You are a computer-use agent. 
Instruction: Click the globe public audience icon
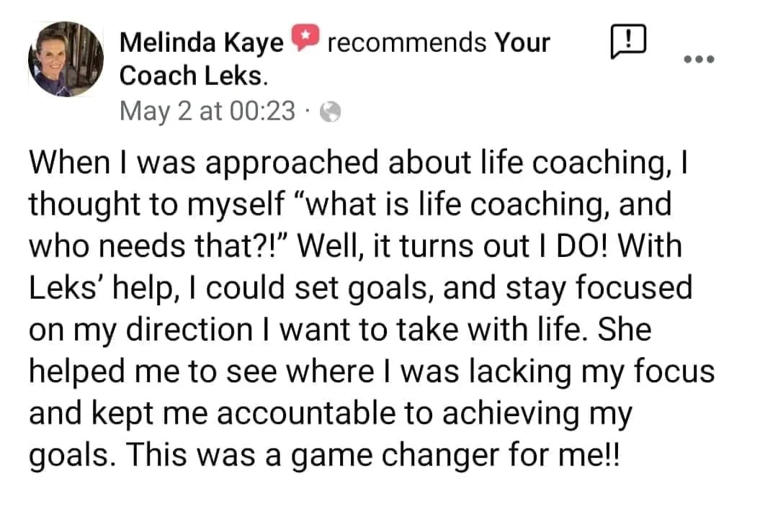point(329,112)
